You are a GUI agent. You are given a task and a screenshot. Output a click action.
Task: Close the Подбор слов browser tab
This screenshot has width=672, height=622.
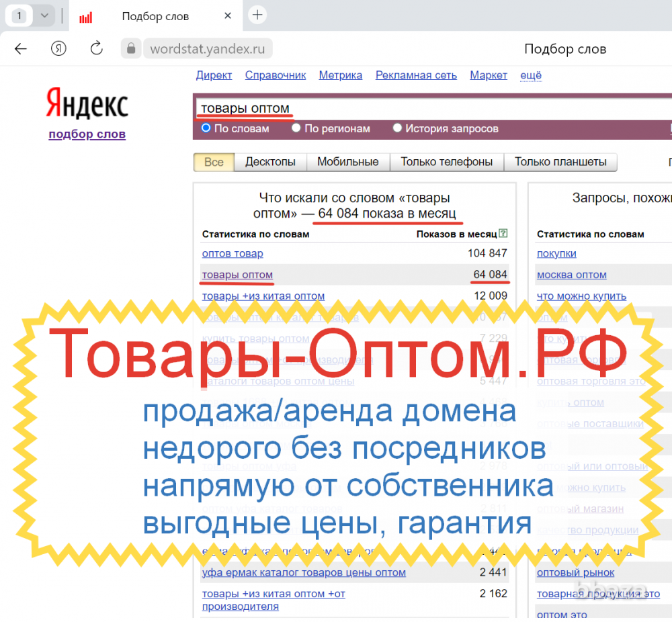pos(228,15)
